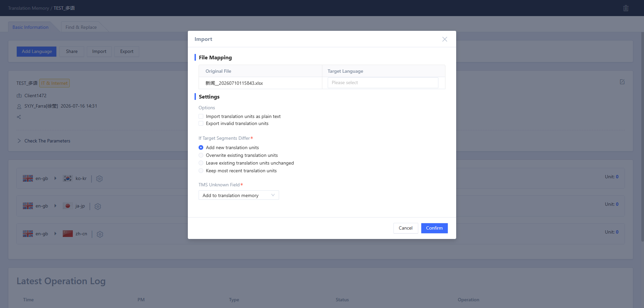Open settings gear for en-gb to zh-cn
This screenshot has height=308, width=644.
pos(100,234)
